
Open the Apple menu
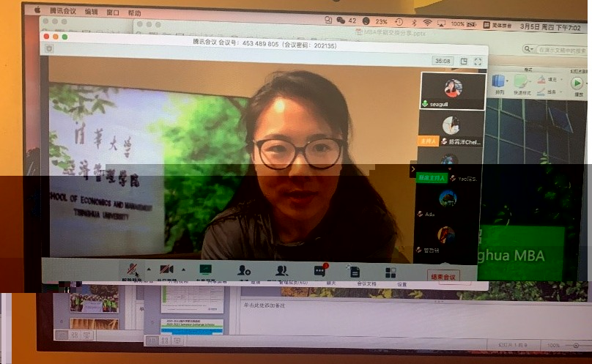tap(37, 10)
